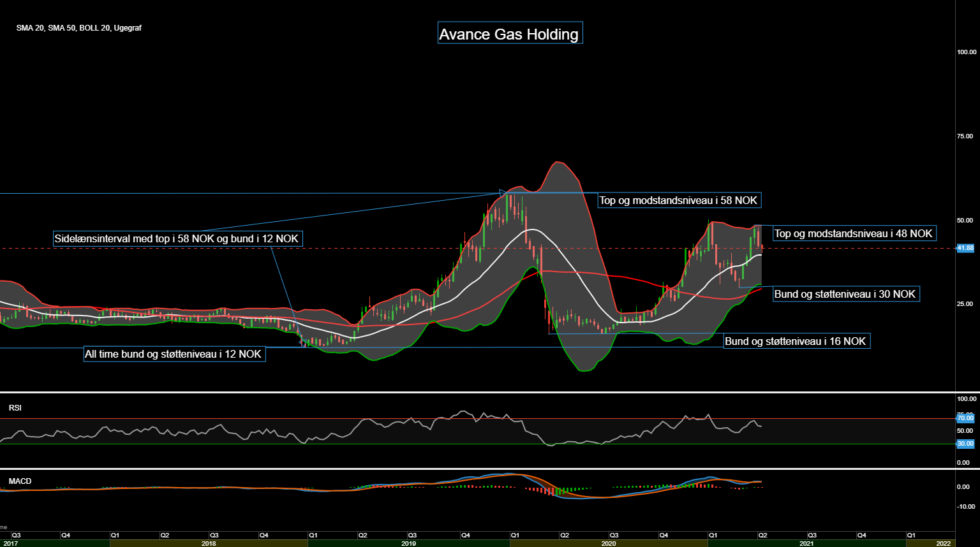
Task: Click the 2020 year label on timeline
Action: point(609,544)
